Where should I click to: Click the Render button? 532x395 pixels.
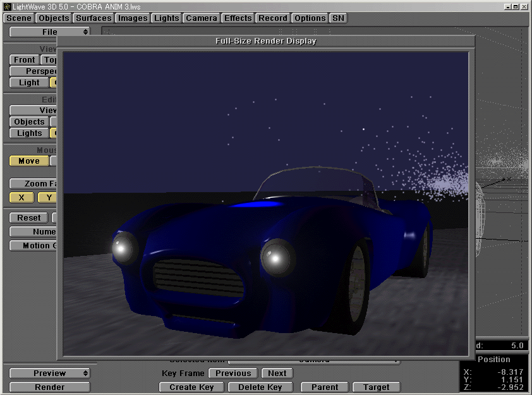point(49,387)
